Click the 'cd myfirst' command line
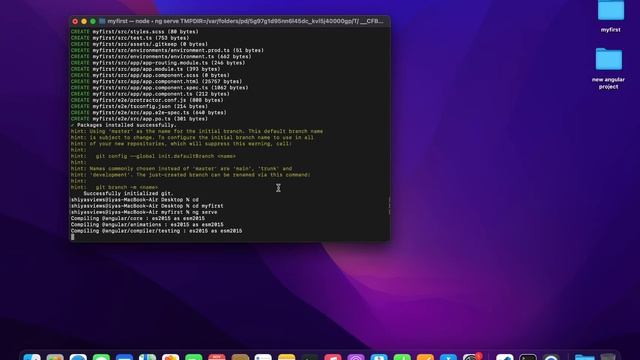The height and width of the screenshot is (360, 640). (147, 206)
